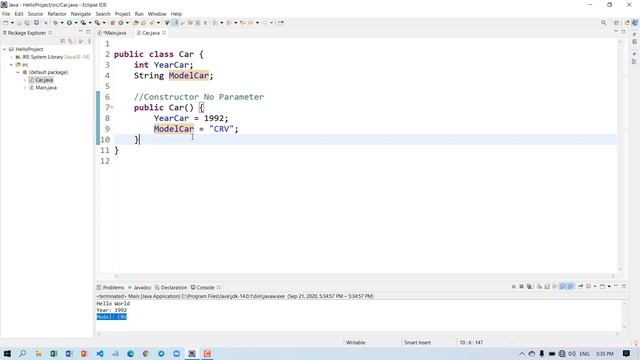The width and height of the screenshot is (640, 360).
Task: Click the Save All toolbar icon
Action: tap(27, 23)
